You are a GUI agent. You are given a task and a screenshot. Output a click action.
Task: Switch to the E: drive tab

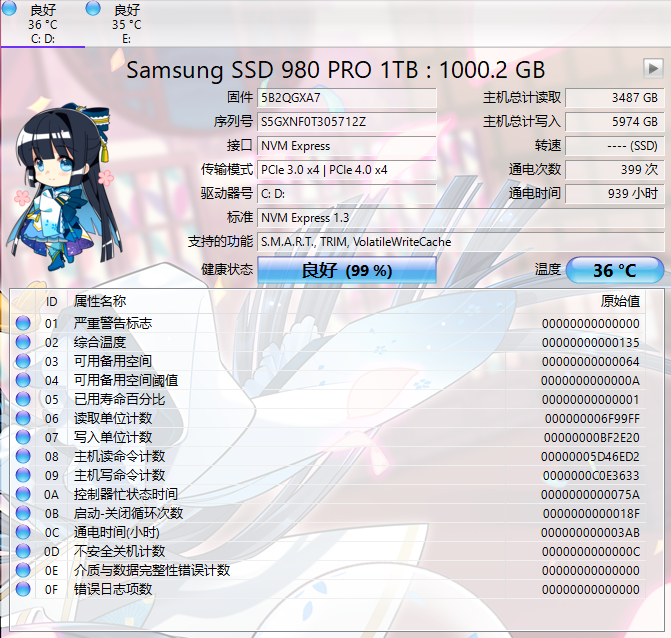point(127,24)
